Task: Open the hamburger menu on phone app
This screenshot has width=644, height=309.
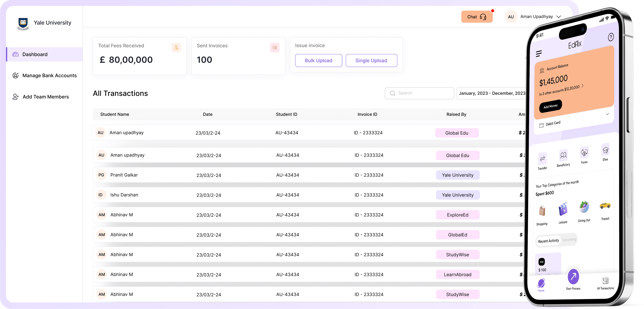Action: pos(539,54)
